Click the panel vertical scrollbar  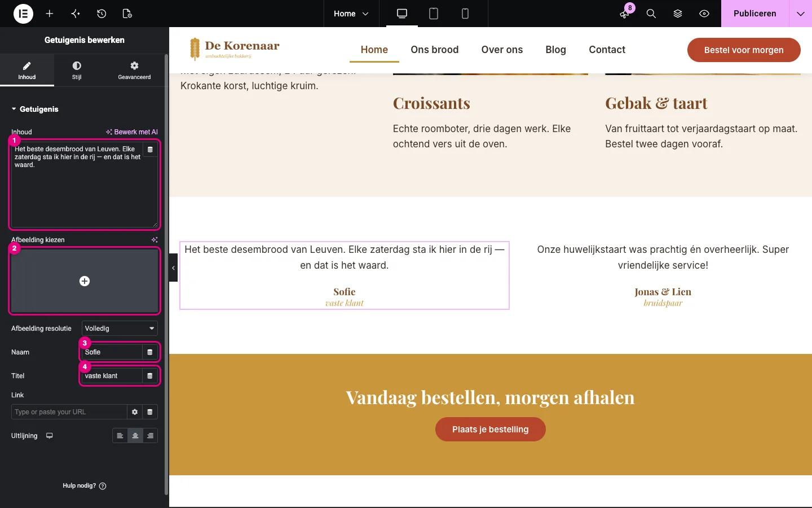tap(166, 274)
